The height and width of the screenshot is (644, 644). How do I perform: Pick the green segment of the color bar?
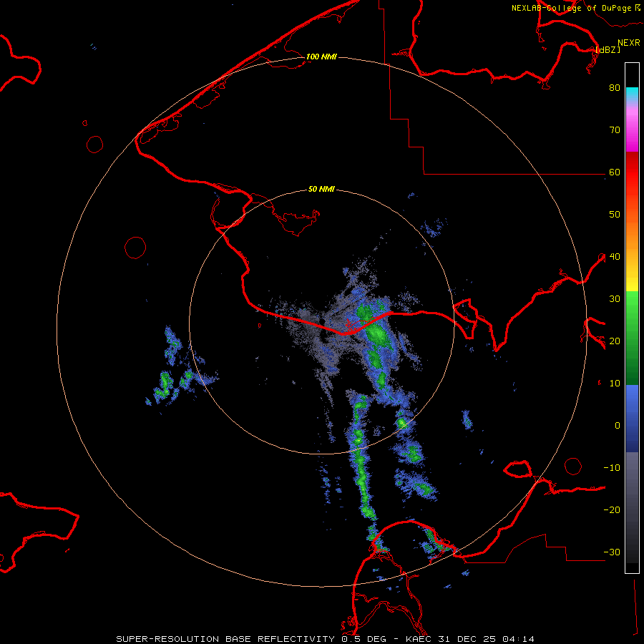(632, 338)
